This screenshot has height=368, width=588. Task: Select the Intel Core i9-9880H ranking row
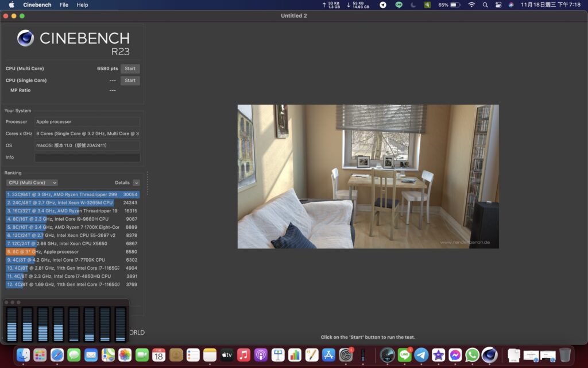click(x=72, y=219)
